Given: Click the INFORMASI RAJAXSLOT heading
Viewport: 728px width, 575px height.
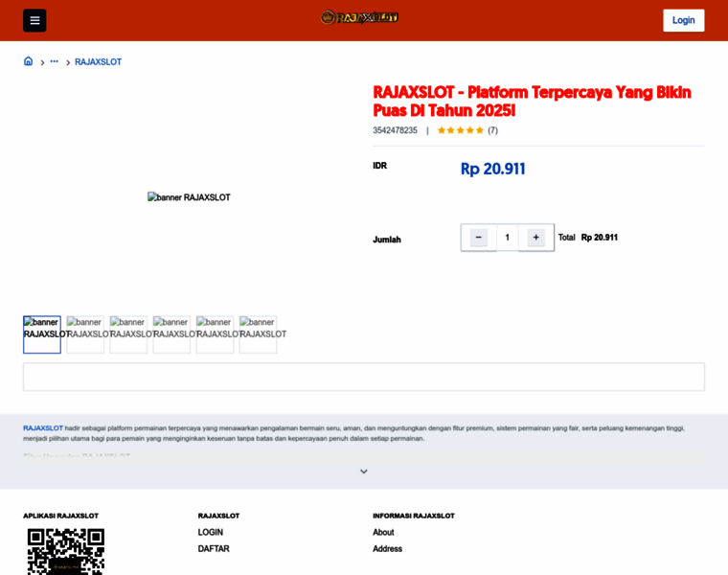Looking at the screenshot, I should 414,516.
